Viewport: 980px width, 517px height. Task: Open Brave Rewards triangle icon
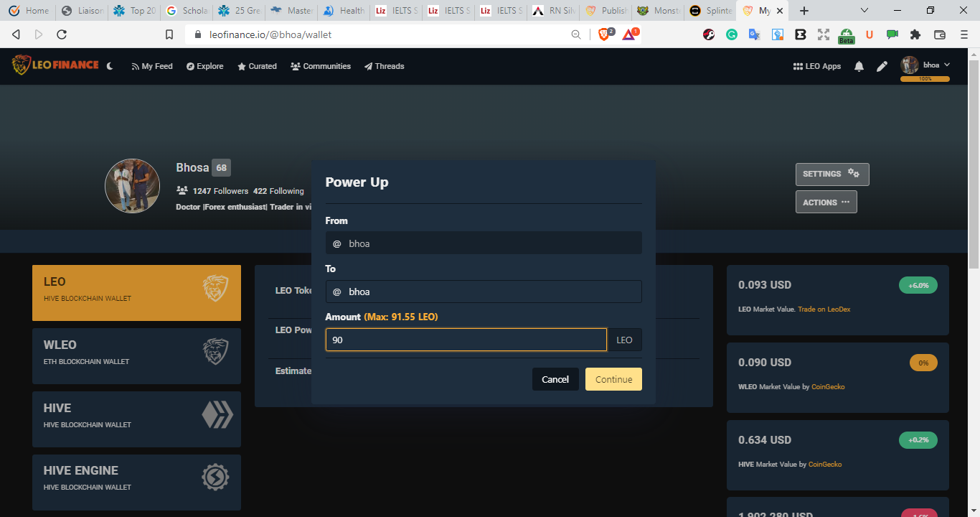tap(630, 34)
